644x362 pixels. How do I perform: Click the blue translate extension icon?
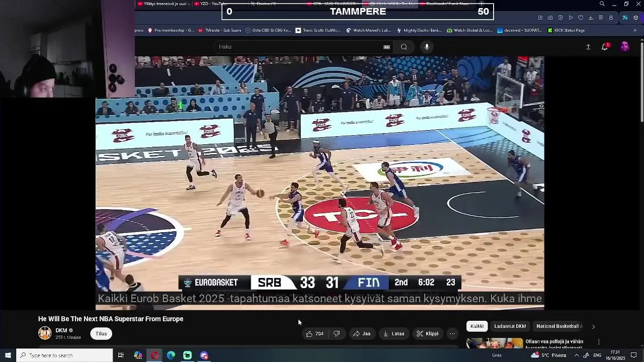point(625,18)
